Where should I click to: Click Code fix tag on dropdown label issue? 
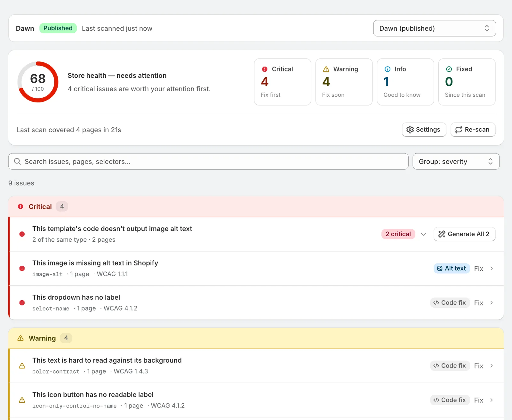click(450, 303)
